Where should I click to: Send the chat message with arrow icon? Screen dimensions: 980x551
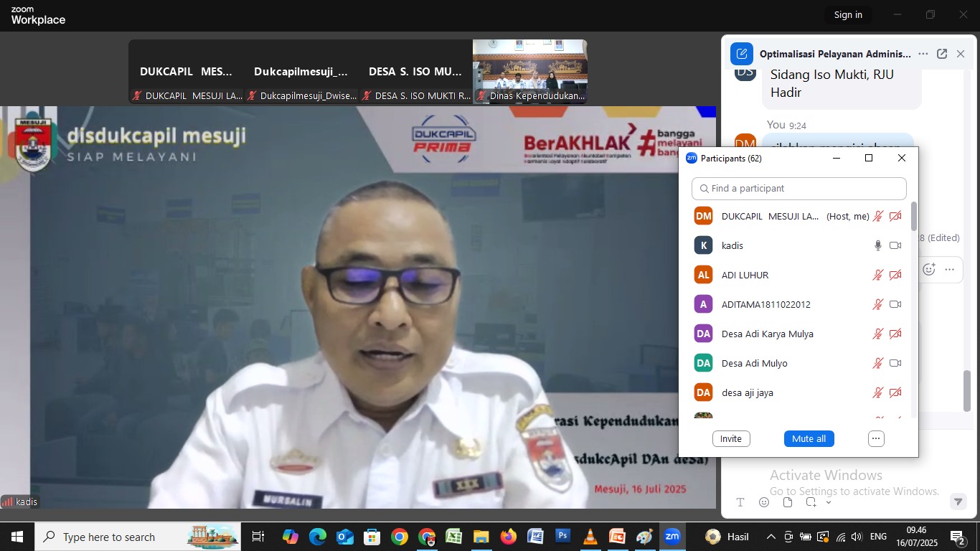[x=958, y=502]
